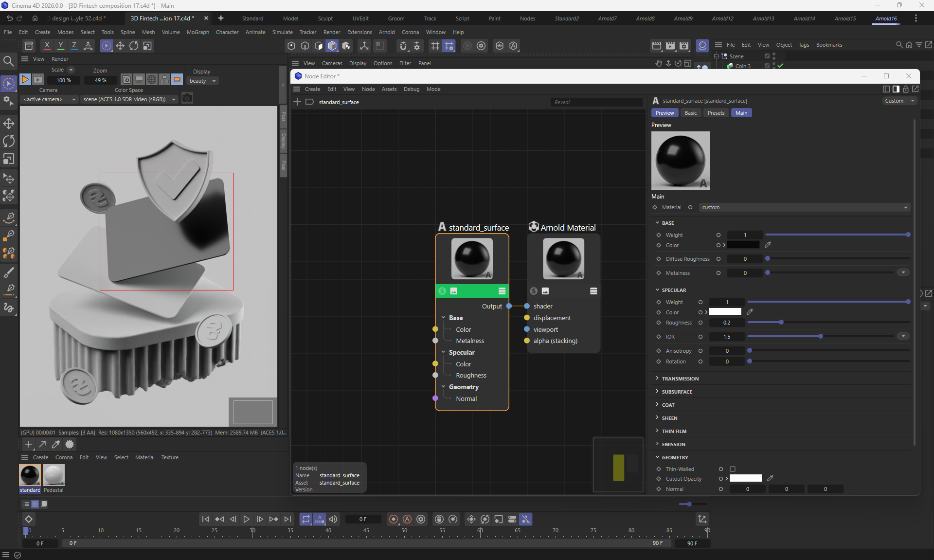Toggle sound playback speaker icon
This screenshot has height=560, width=934.
point(333,519)
